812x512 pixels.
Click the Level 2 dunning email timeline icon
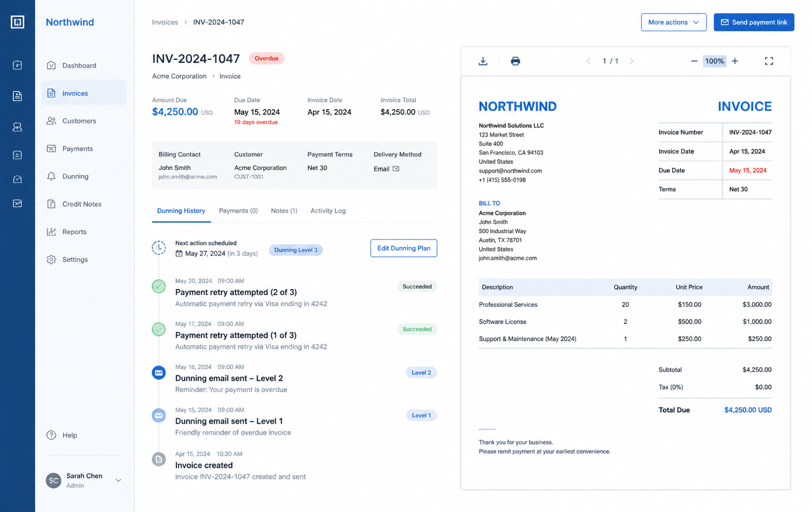(x=159, y=372)
